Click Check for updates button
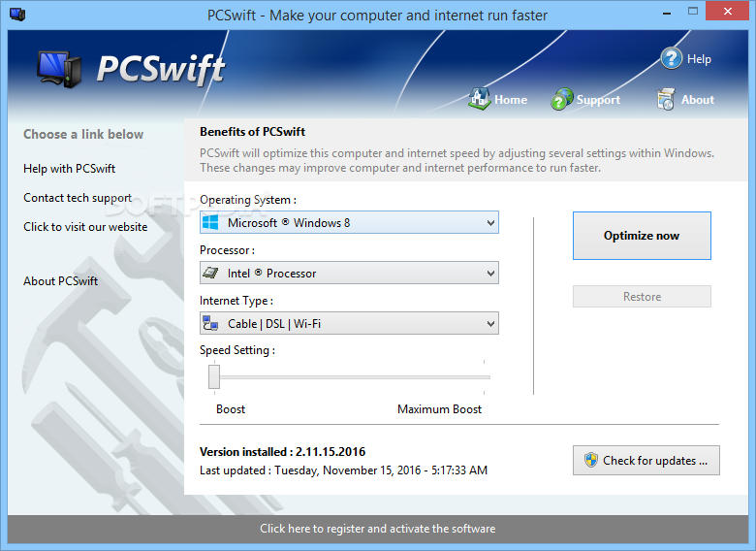 646,460
